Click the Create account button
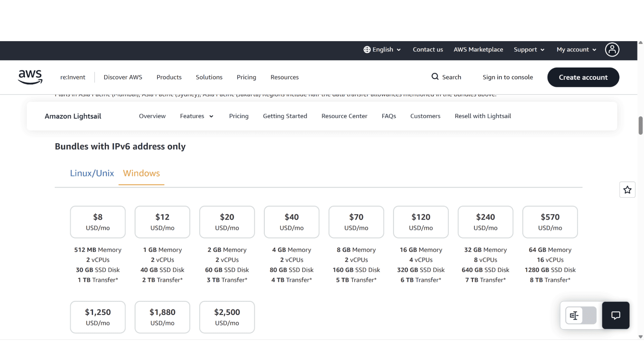Image resolution: width=644 pixels, height=362 pixels. click(x=583, y=77)
